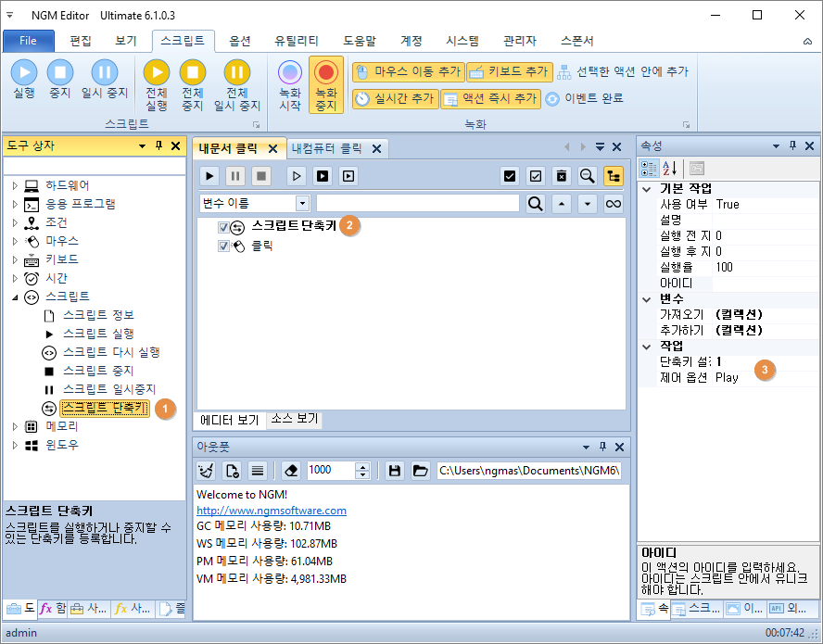Select 스크립트 다시 실행 in toolbox
Viewport: 823px width, 644px height.
111,352
